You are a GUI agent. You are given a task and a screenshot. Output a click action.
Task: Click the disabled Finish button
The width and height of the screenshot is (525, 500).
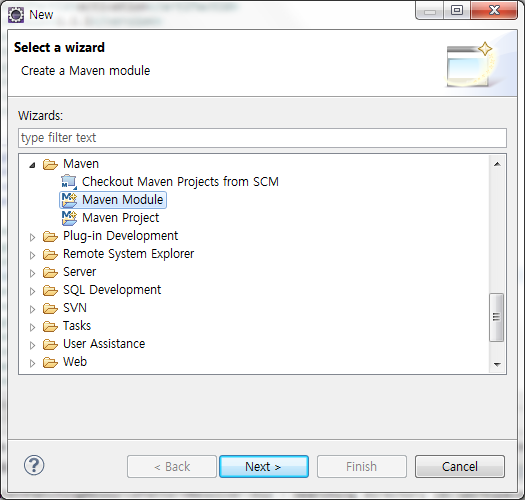(x=362, y=467)
